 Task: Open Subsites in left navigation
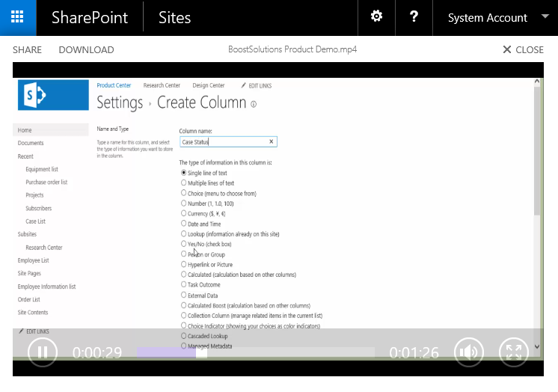27,234
